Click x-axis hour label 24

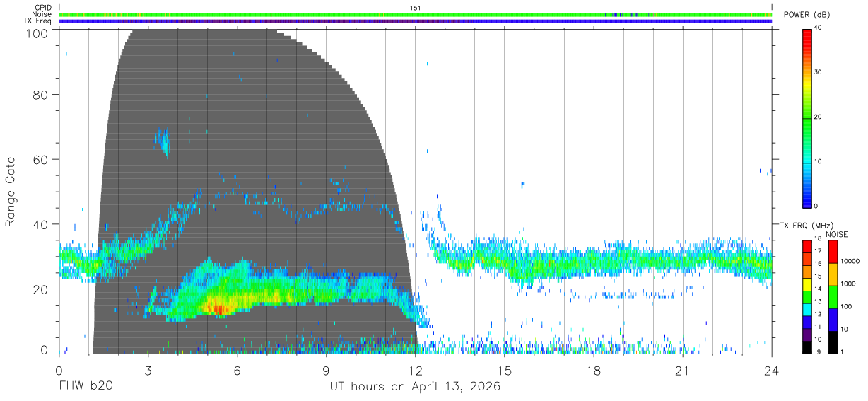point(771,371)
